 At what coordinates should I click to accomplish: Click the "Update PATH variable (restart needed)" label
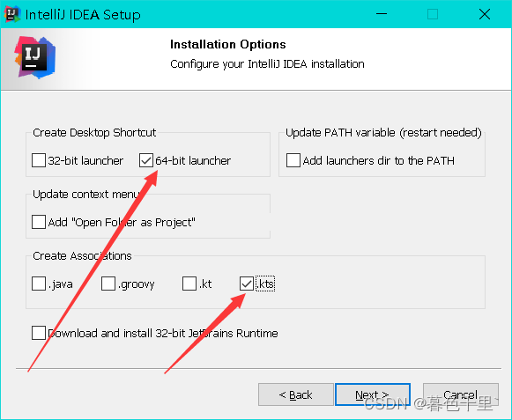coord(383,132)
